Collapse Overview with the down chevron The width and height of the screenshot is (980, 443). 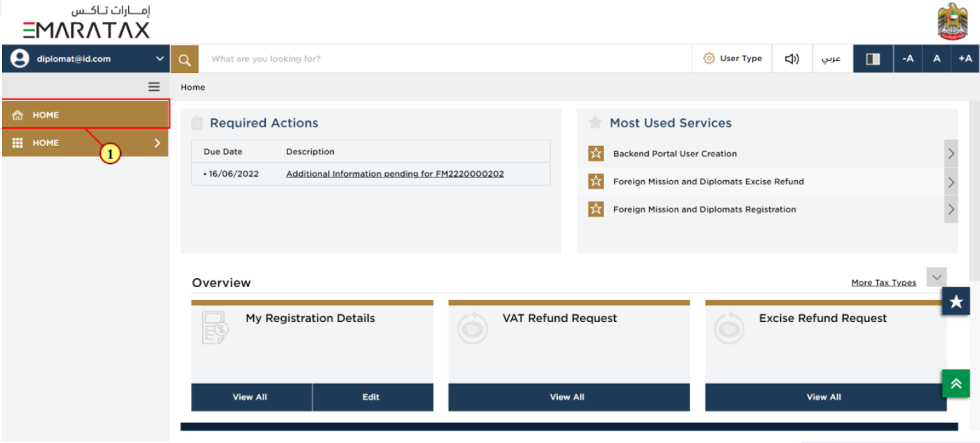point(936,277)
